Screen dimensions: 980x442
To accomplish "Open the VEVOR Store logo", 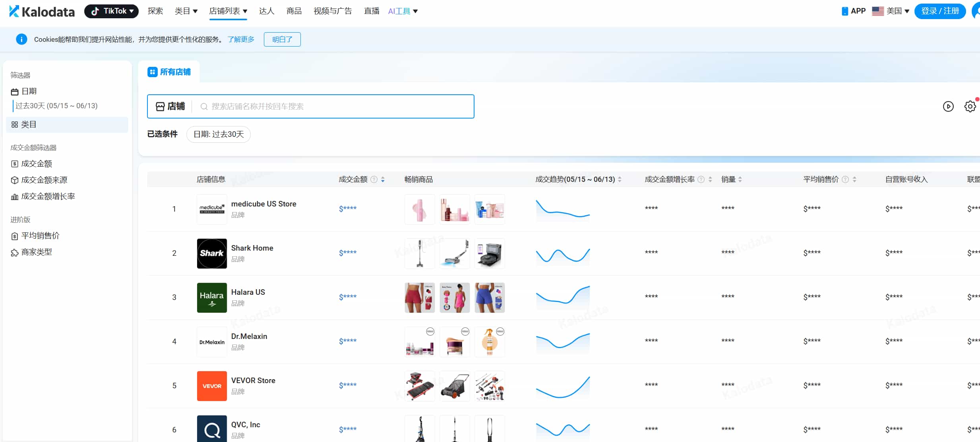I will tap(212, 386).
